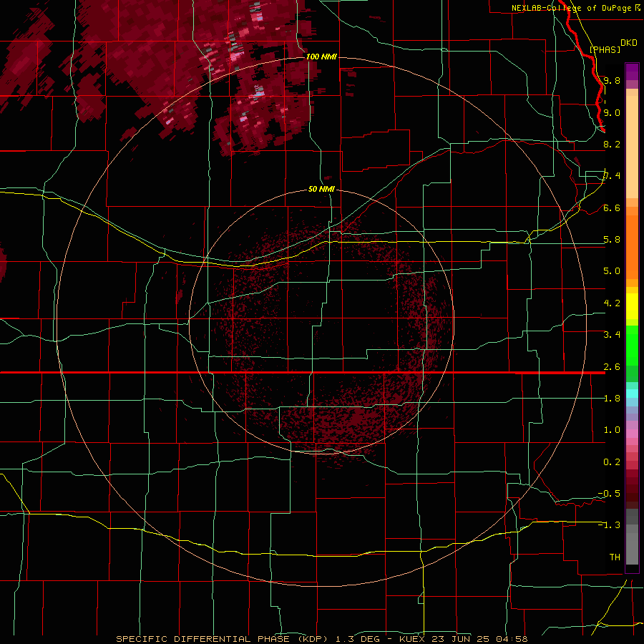Pick the bright yellow segment of the color bar
644x644 pixels.
click(x=632, y=306)
